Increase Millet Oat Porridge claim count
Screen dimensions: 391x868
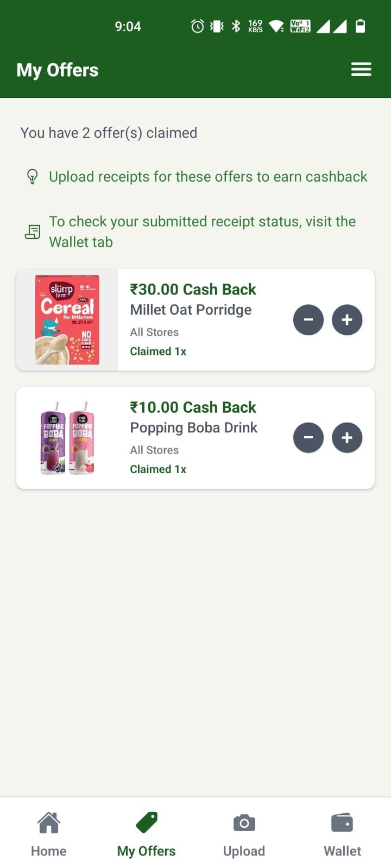[x=347, y=320]
